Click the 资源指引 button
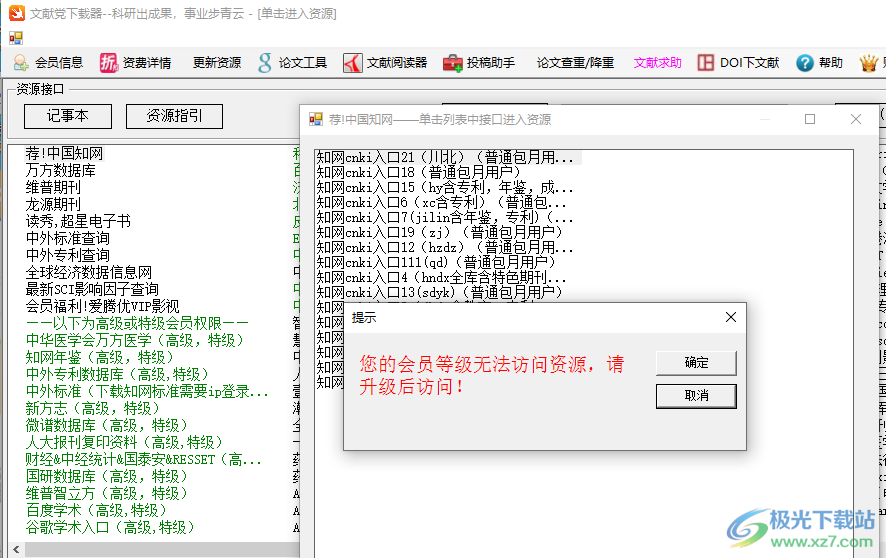The width and height of the screenshot is (886, 558). tap(174, 116)
